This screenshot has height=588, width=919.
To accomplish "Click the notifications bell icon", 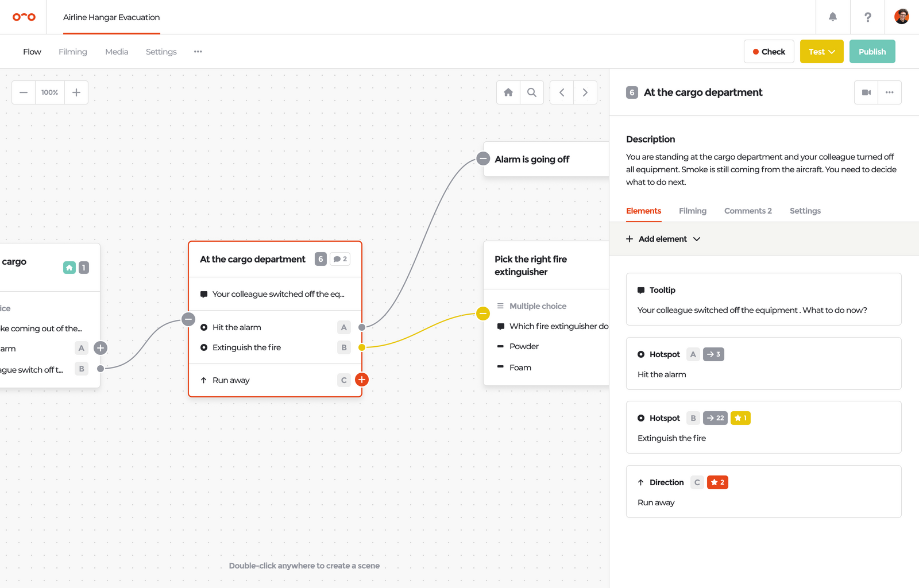I will click(x=832, y=17).
